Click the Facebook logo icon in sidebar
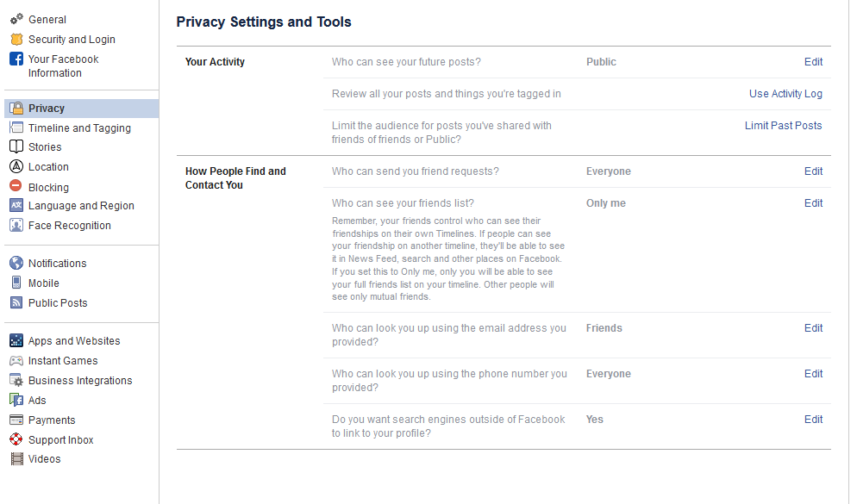The image size is (857, 504). pyautogui.click(x=16, y=59)
